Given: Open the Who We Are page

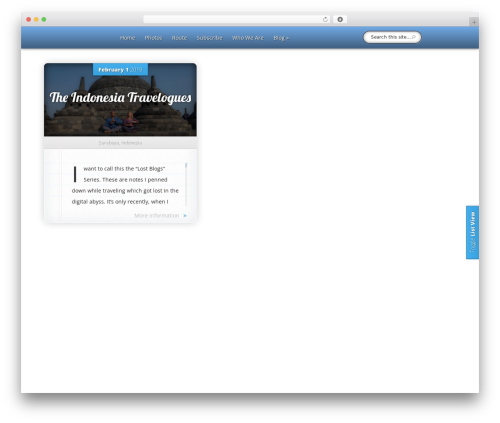Looking at the screenshot, I should coord(248,38).
